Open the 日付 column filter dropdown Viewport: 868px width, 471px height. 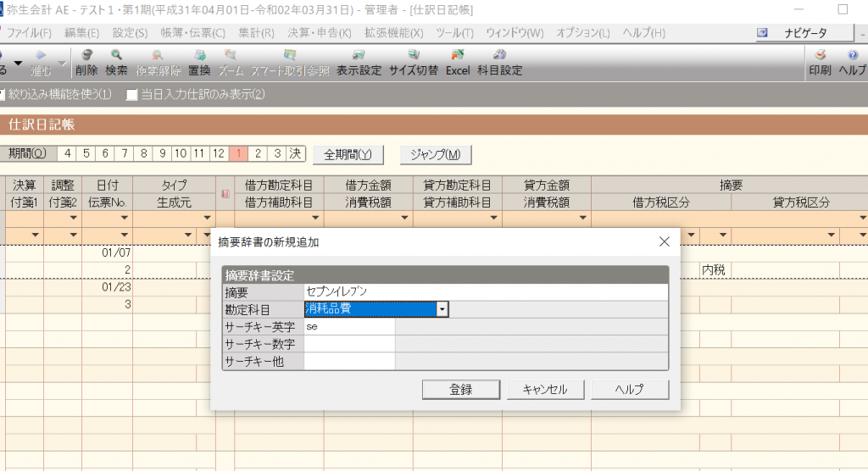124,218
